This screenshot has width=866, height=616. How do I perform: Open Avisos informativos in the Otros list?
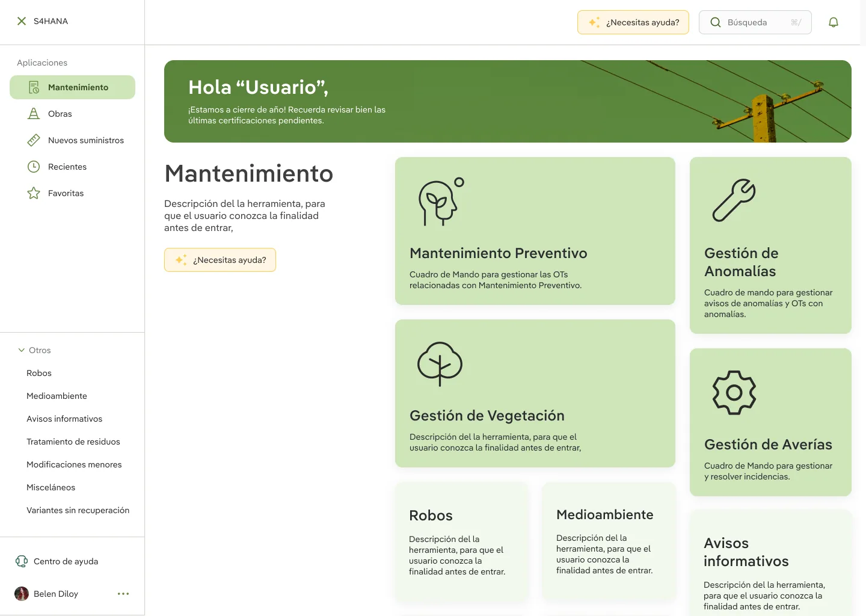click(64, 419)
